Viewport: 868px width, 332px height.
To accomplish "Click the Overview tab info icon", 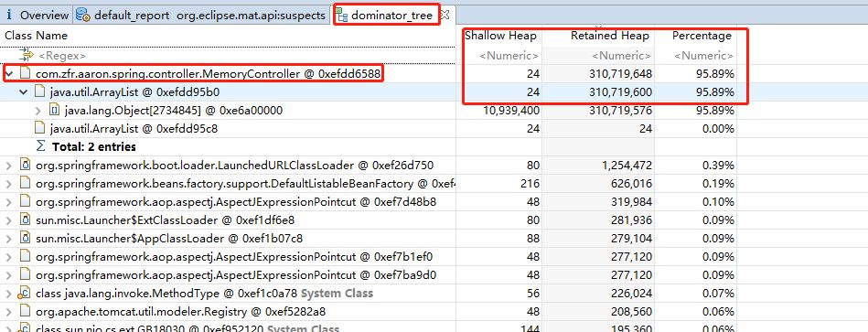I will pos(9,15).
